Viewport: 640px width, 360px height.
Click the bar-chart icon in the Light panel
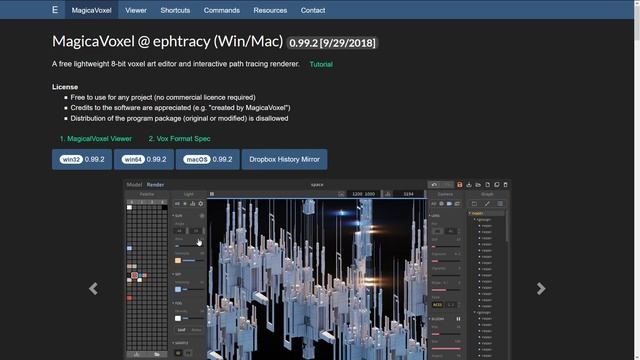pos(193,204)
